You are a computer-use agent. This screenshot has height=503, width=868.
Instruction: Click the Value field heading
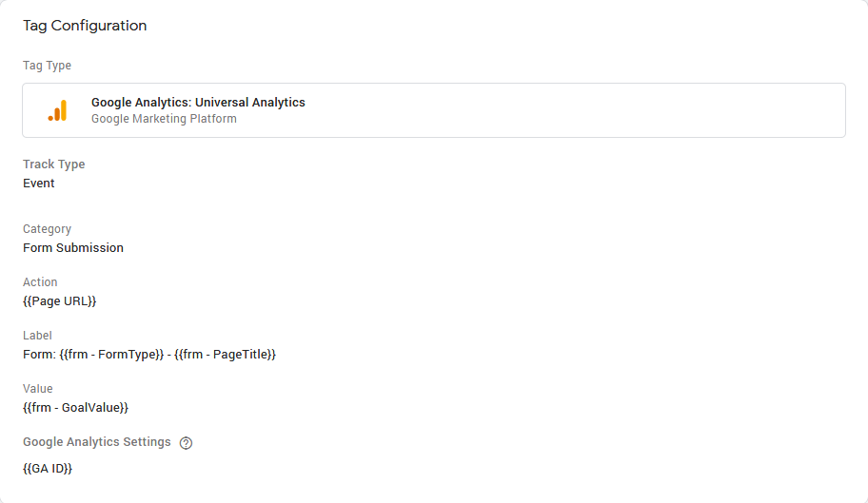[38, 389]
